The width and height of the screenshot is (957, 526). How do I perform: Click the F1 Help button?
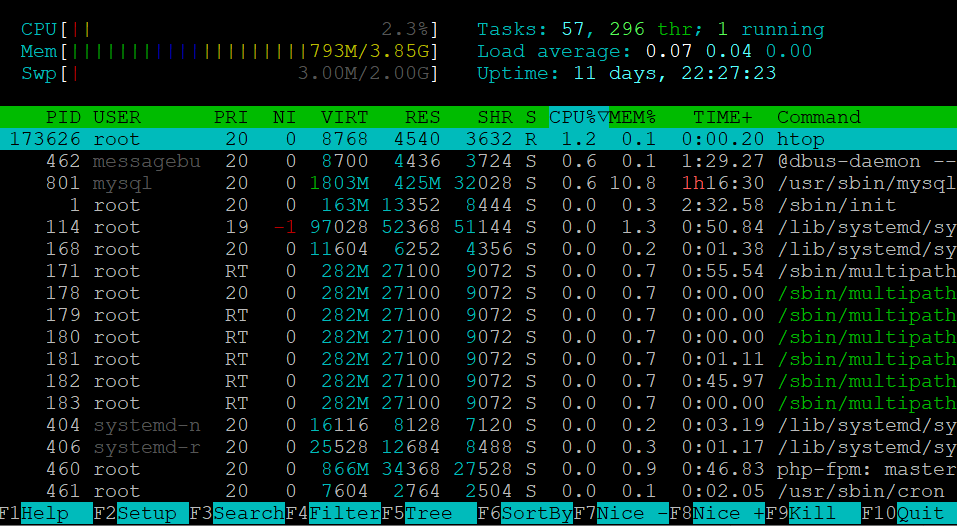pos(46,514)
